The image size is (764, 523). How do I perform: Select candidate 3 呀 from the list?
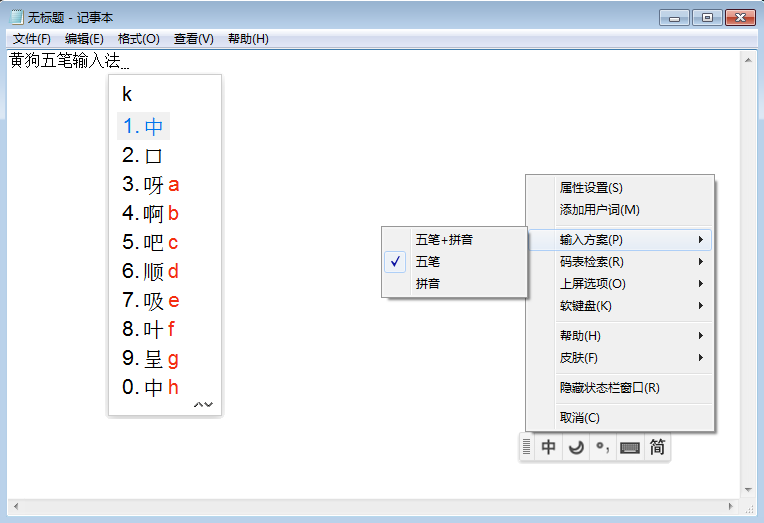click(x=151, y=185)
